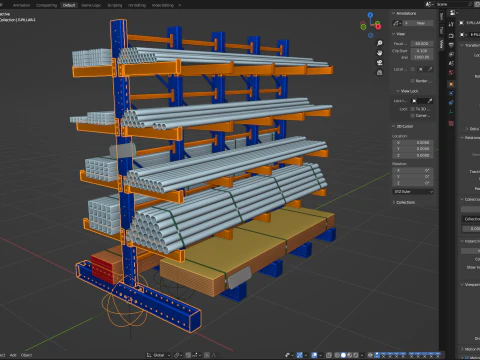
Task: Click the Scene name field
Action: pos(452,4)
